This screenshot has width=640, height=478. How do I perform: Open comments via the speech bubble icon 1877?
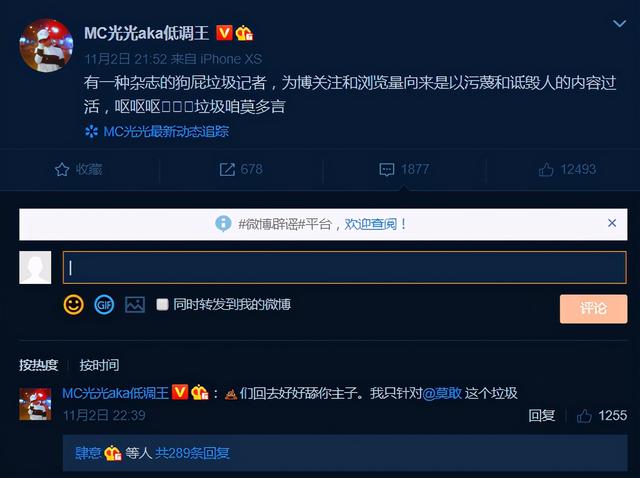[387, 169]
